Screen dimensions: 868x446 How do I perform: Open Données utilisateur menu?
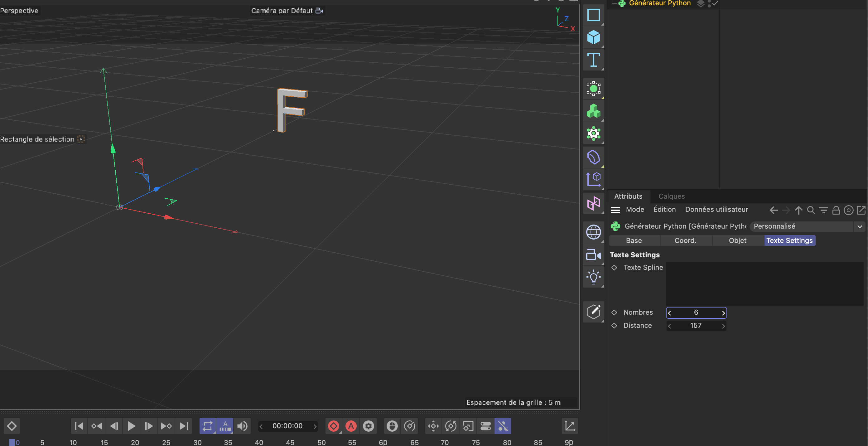tap(716, 209)
